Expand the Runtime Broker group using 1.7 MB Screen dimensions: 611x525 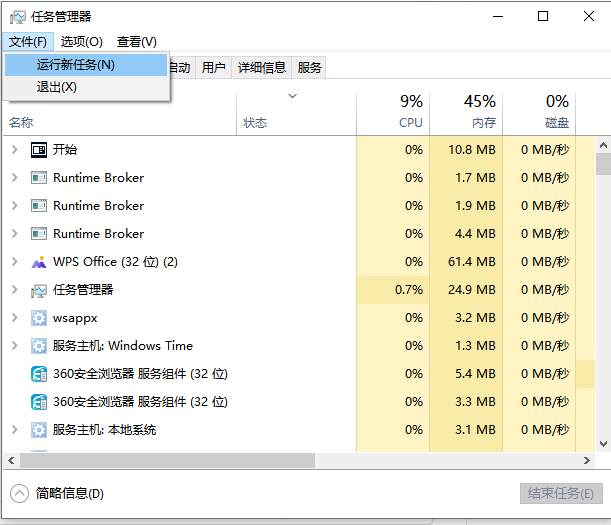15,178
